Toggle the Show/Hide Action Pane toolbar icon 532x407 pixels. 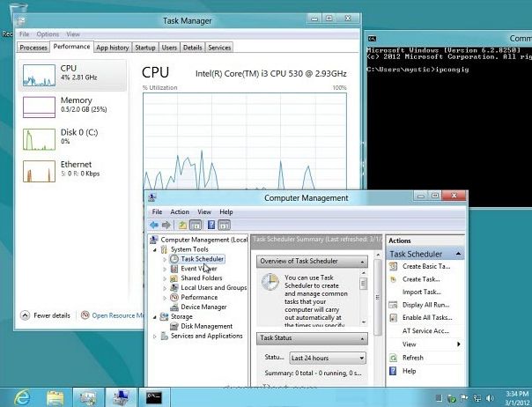pyautogui.click(x=224, y=225)
